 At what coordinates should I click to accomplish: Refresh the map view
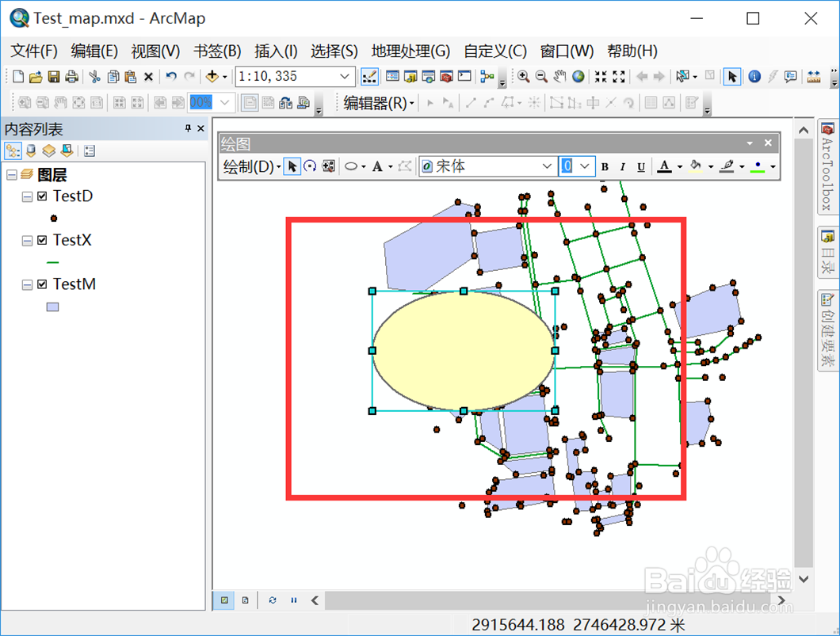(x=272, y=600)
